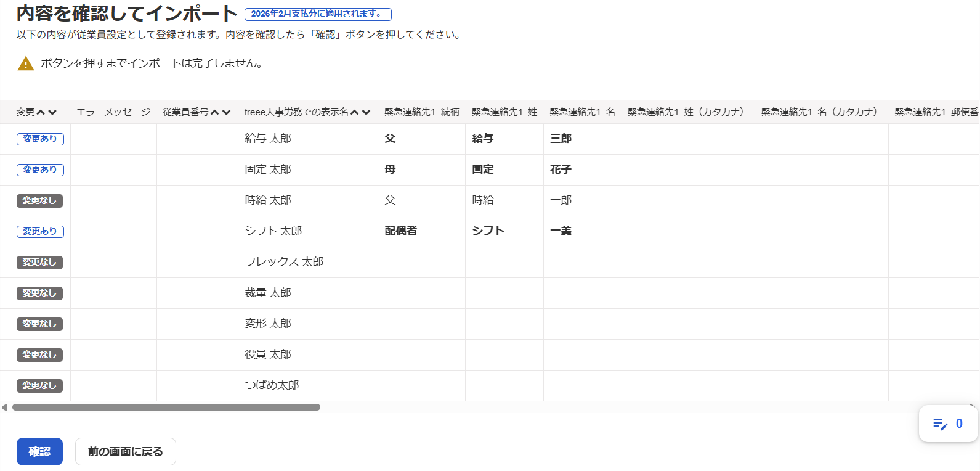The height and width of the screenshot is (471, 980).
Task: Click 変更あり badge in 給与 太郎 row
Action: coord(40,139)
